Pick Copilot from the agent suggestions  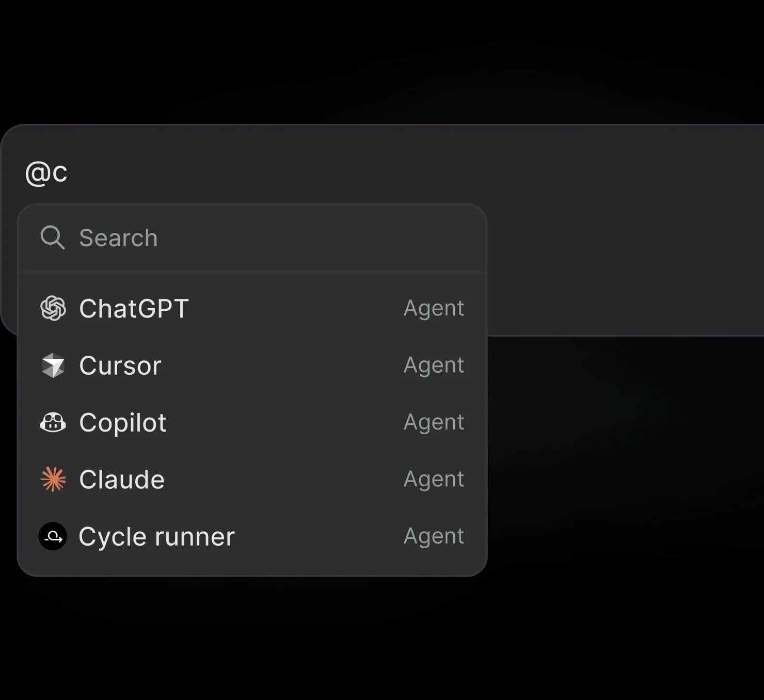[x=122, y=422]
